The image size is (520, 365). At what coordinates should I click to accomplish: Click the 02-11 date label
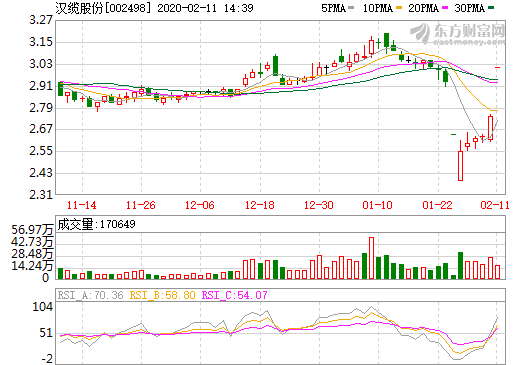495,205
